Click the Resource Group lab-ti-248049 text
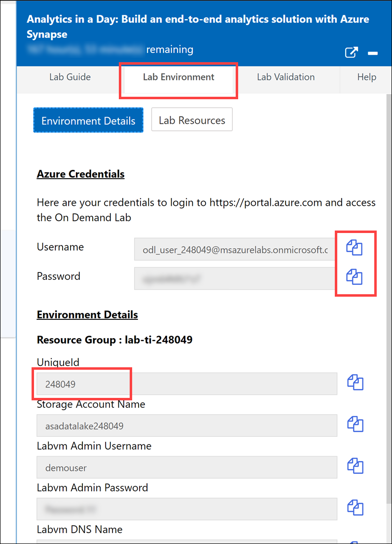Screen dimensions: 392x544 [114, 340]
